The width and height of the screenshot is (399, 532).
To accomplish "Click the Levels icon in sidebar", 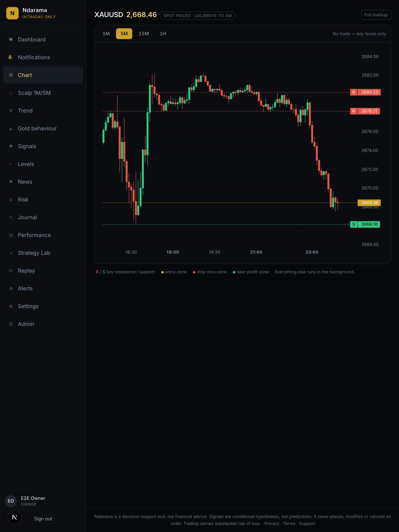I will coord(11,164).
